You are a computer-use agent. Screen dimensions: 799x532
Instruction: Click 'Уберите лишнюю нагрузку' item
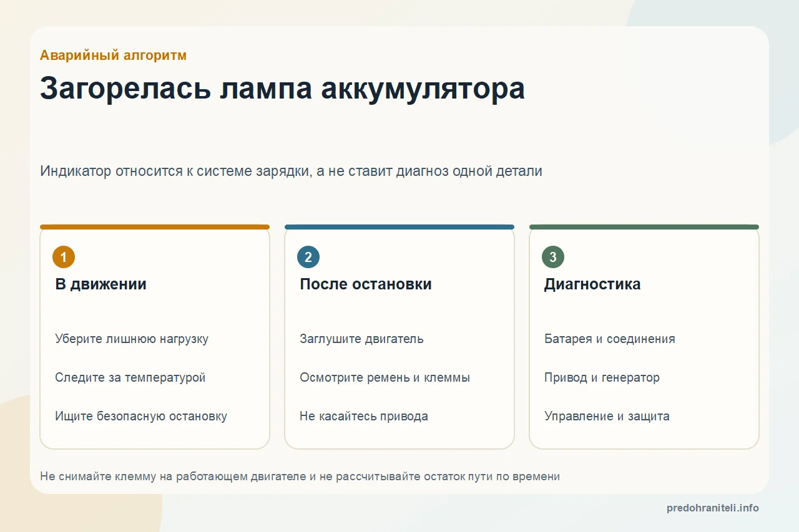click(132, 339)
